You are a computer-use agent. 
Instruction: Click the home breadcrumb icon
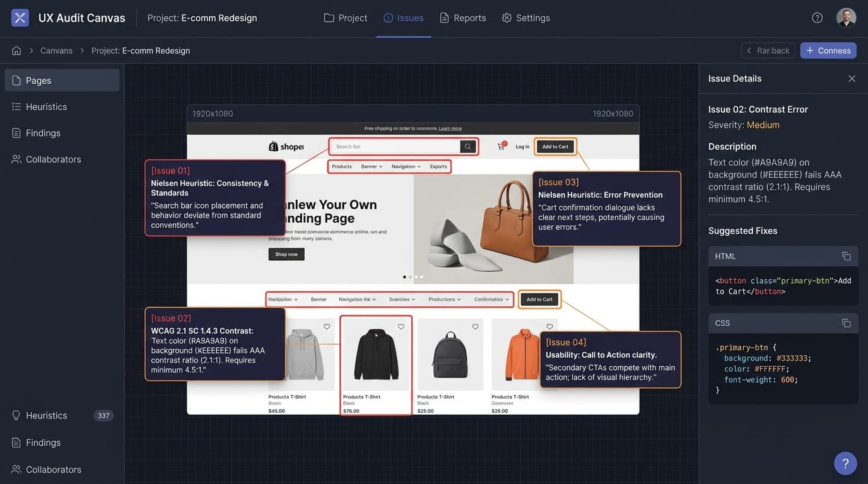coord(16,50)
